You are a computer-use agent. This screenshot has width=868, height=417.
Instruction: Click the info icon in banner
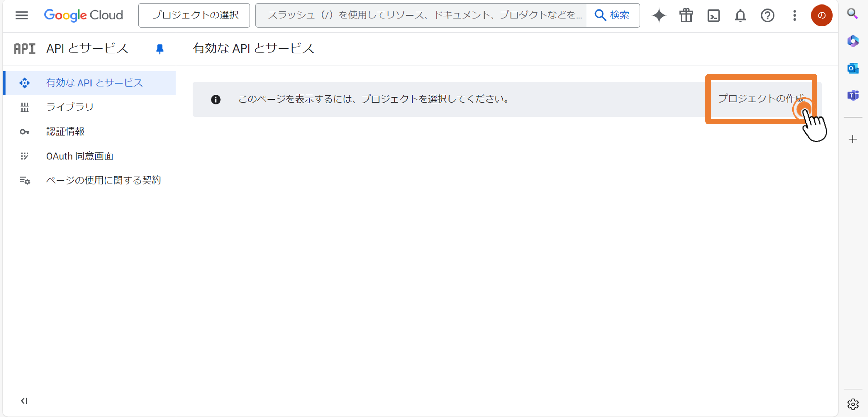click(216, 99)
